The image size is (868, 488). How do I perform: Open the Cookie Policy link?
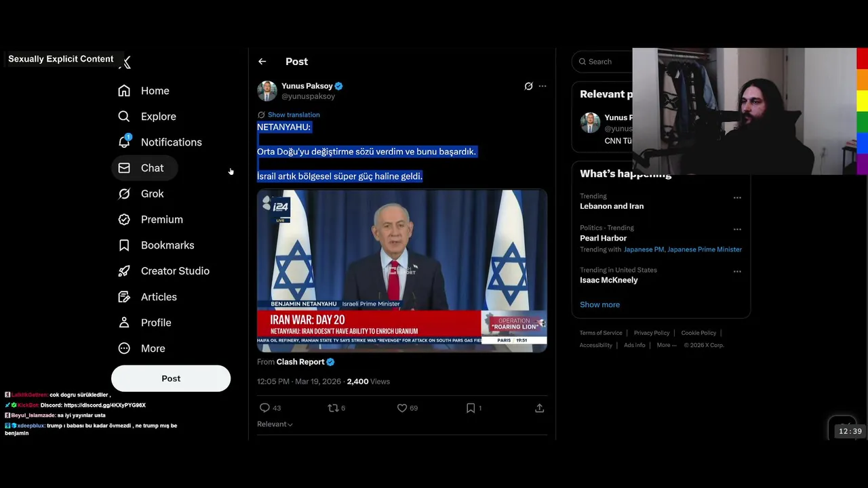tap(698, 333)
